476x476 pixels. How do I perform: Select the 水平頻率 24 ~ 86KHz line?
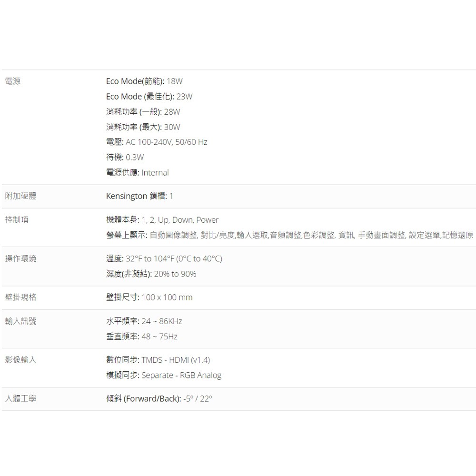pyautogui.click(x=144, y=321)
